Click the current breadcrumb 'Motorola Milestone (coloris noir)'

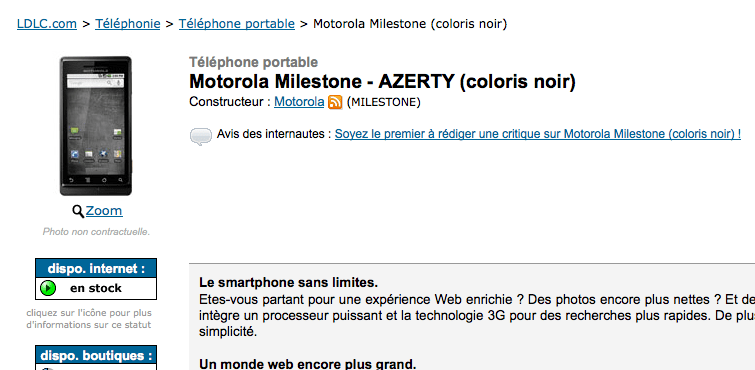pos(410,23)
